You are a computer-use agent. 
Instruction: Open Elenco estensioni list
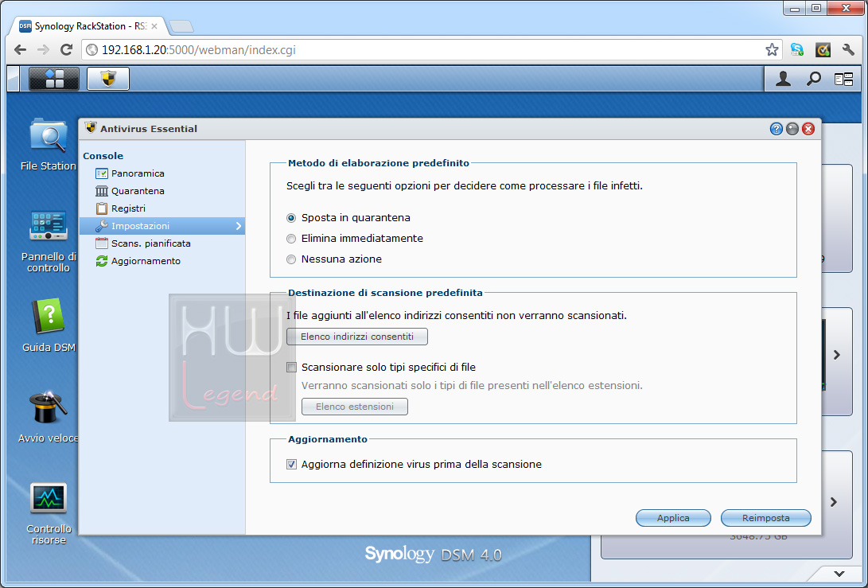[x=355, y=407]
